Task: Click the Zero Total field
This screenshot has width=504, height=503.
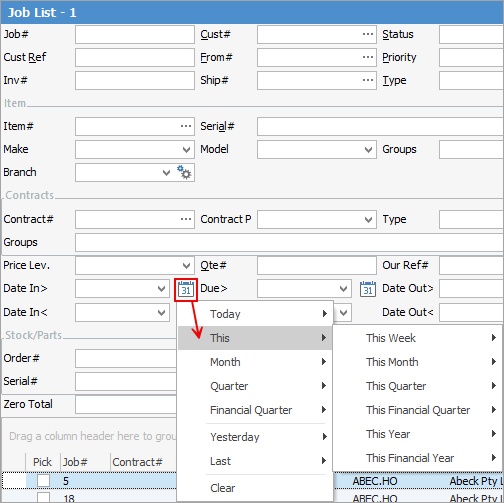Action: (x=126, y=404)
